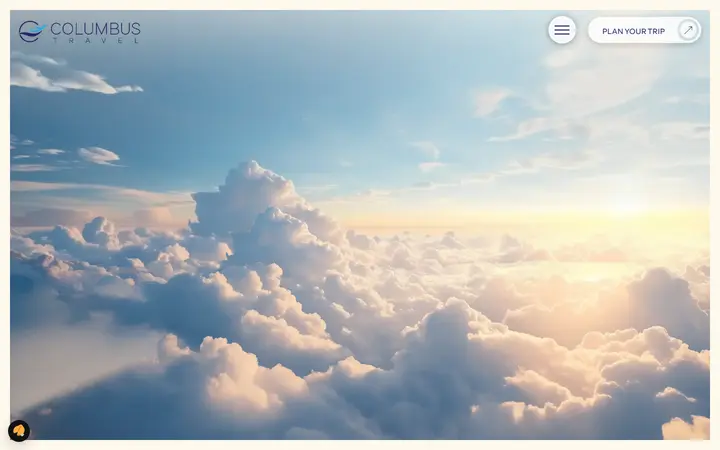The image size is (720, 450).
Task: Open the orange chat widget icon
Action: 19,431
